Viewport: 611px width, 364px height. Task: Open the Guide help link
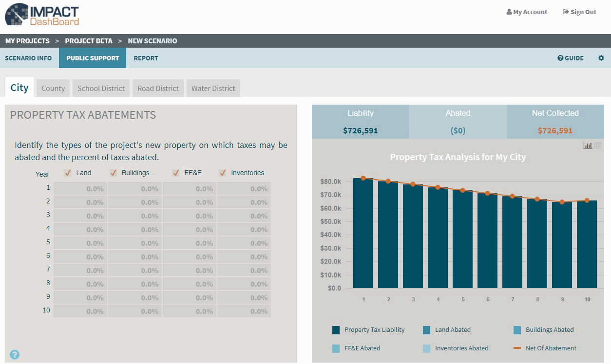coord(571,58)
